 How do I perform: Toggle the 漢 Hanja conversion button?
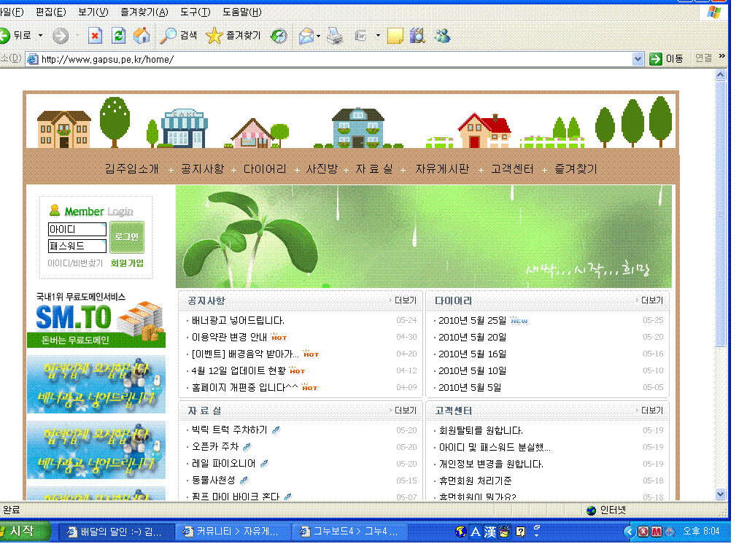[489, 532]
